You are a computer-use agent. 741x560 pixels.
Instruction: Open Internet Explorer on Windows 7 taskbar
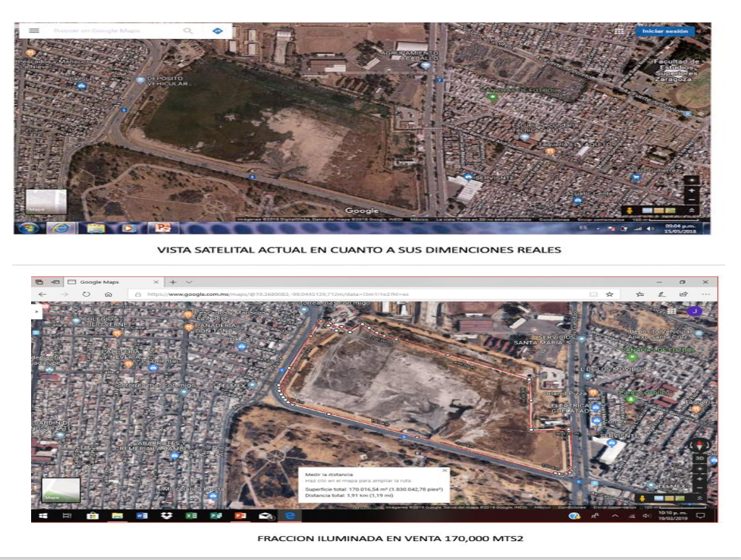[61, 228]
